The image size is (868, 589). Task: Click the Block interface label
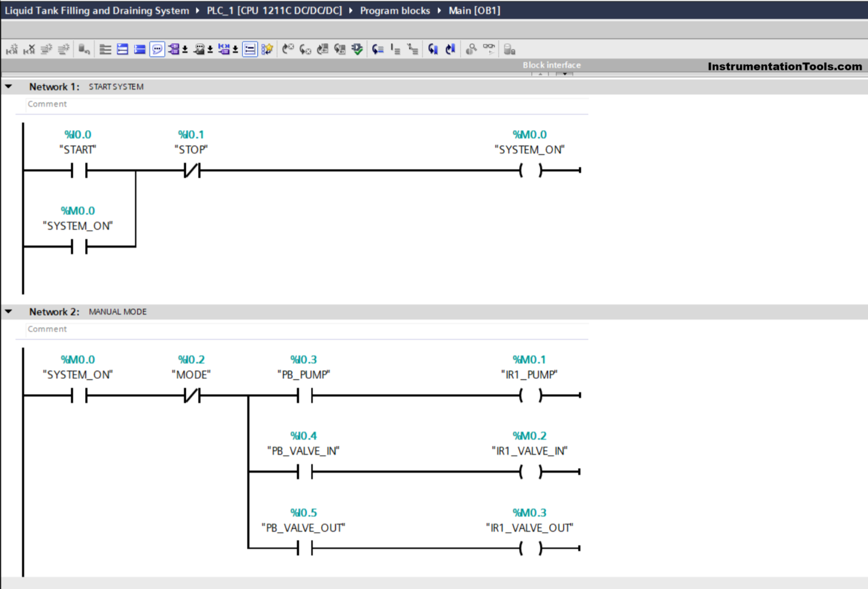[551, 65]
